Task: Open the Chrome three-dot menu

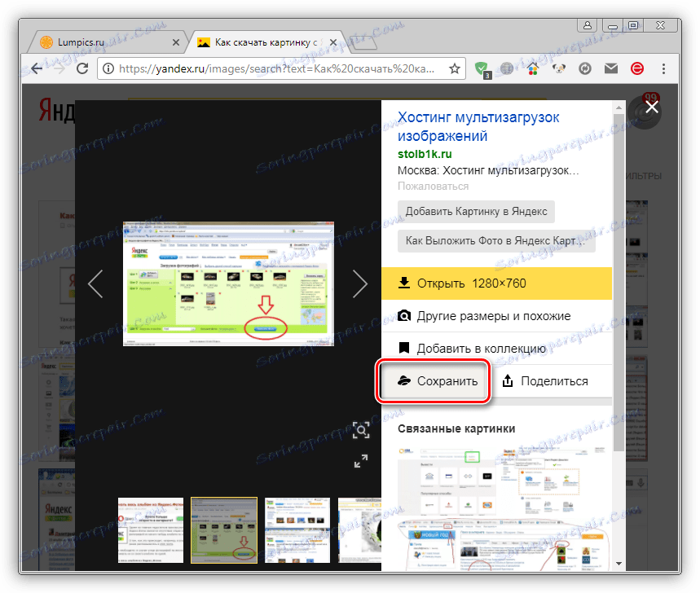Action: click(664, 69)
